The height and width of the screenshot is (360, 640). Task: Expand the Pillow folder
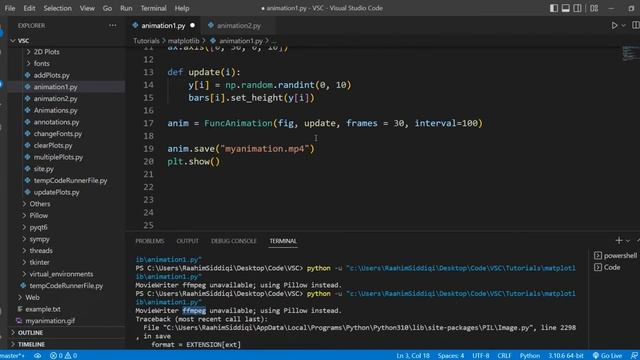[x=39, y=216]
